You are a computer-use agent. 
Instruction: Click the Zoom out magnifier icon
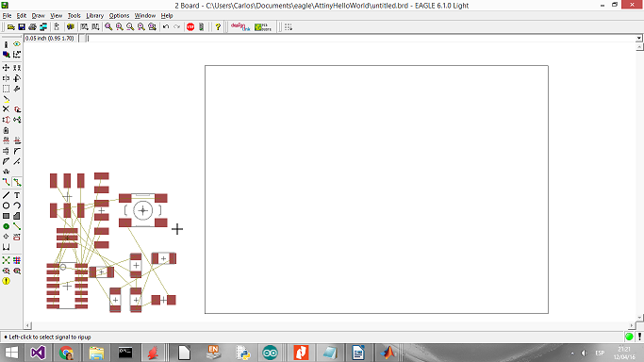[130, 27]
